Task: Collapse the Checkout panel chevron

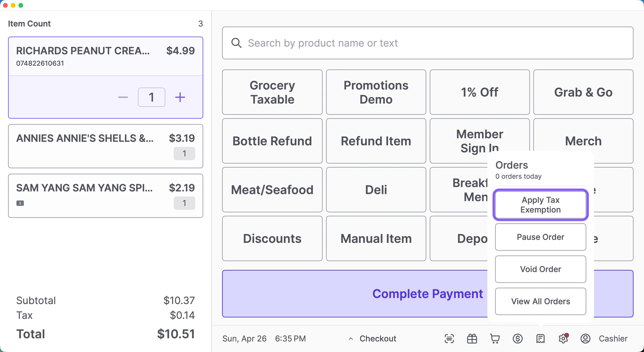Action: [x=351, y=339]
